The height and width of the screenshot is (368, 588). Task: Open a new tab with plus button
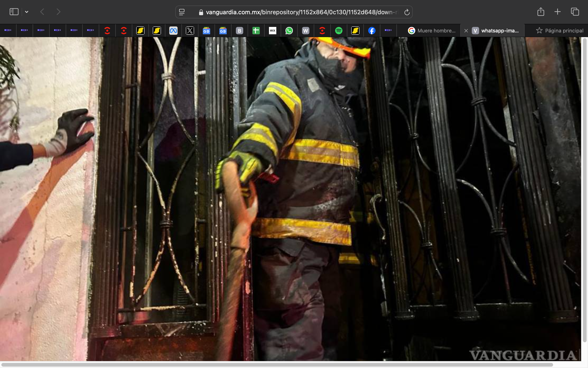tap(557, 12)
